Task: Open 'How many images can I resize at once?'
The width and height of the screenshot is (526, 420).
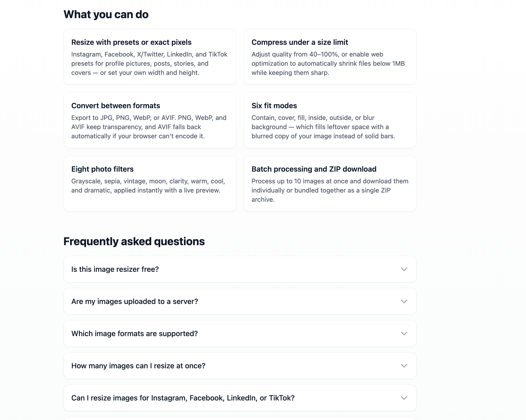Action: [240, 366]
